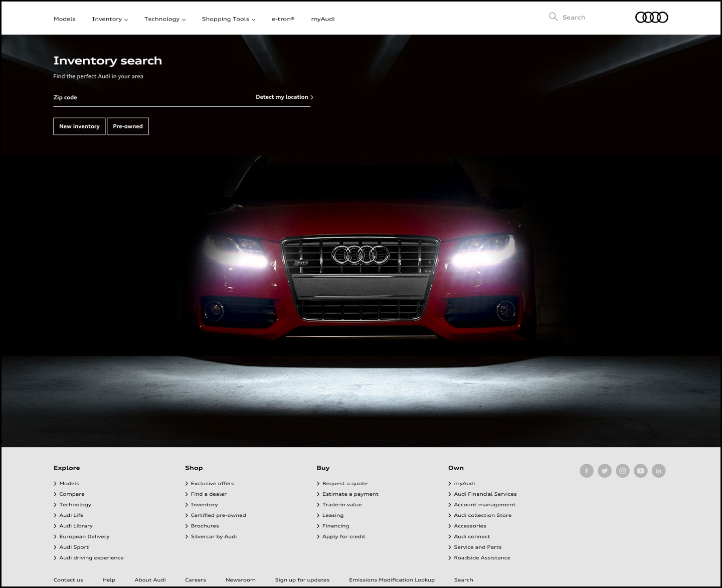Open the Audi Sport link
Viewport: 722px width, 588px height.
point(74,547)
